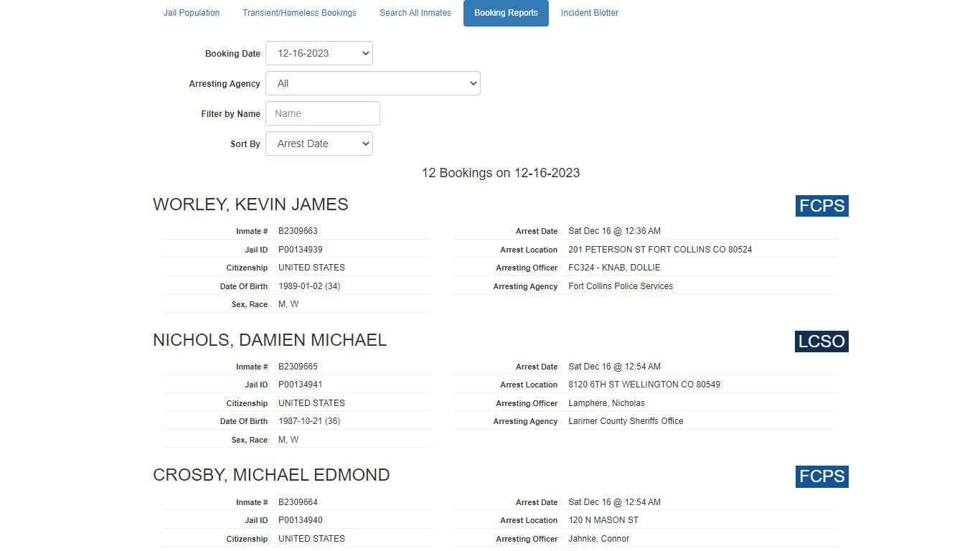Viewport: 980px width, 551px height.
Task: Select the name CROSBY, MICHAEL EDMOND
Action: click(271, 475)
